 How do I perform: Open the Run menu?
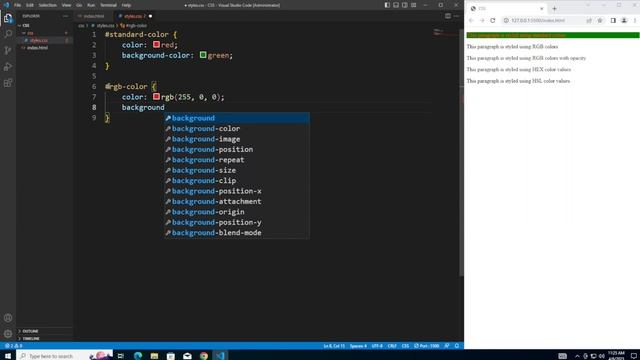91,5
